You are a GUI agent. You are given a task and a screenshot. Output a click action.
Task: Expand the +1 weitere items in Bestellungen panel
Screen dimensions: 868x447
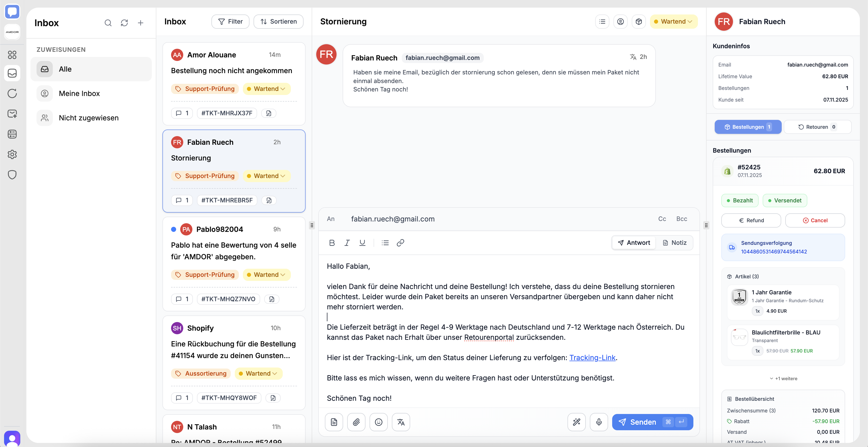[x=783, y=378]
